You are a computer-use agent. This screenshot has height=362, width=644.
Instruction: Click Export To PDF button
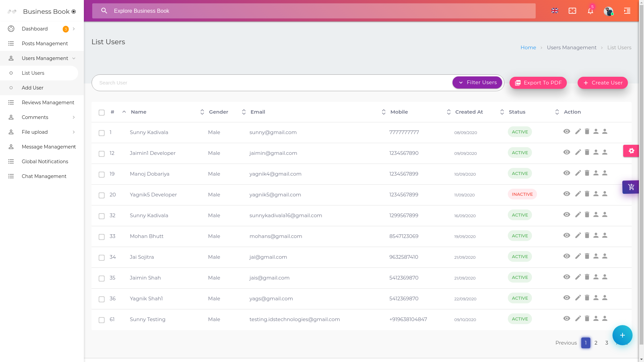pos(538,83)
